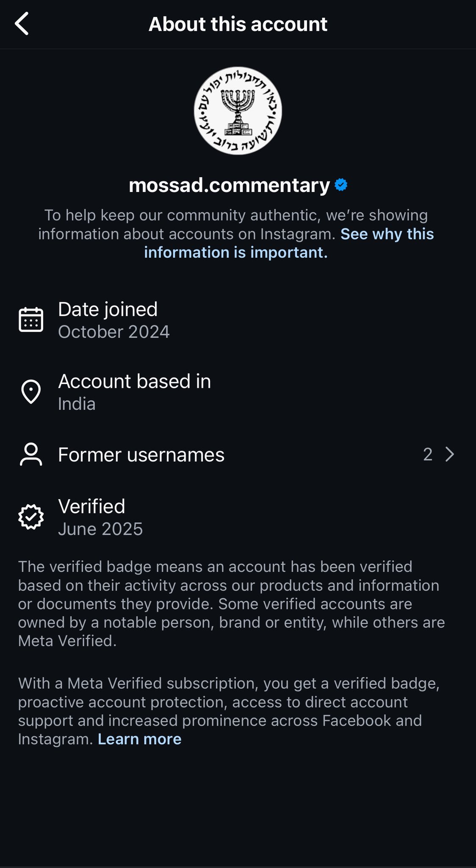Open the round menorah profile picture
Screen dimensions: 476x868
(x=238, y=111)
